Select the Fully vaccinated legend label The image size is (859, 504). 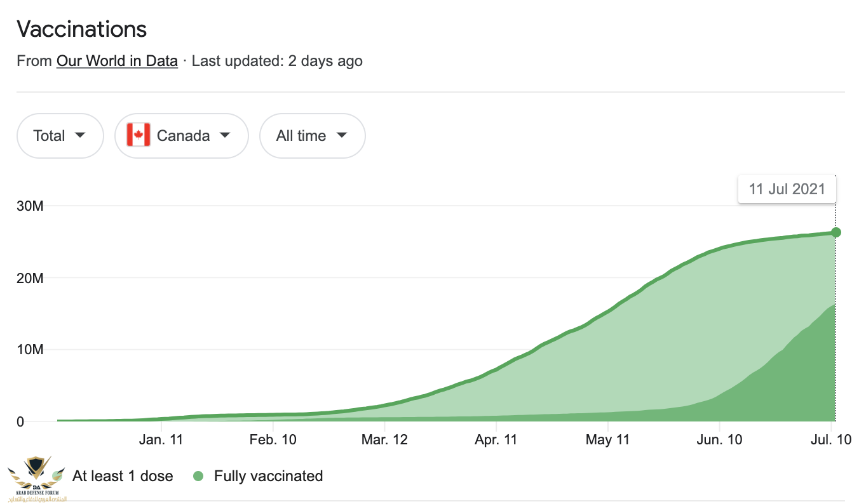(x=268, y=476)
